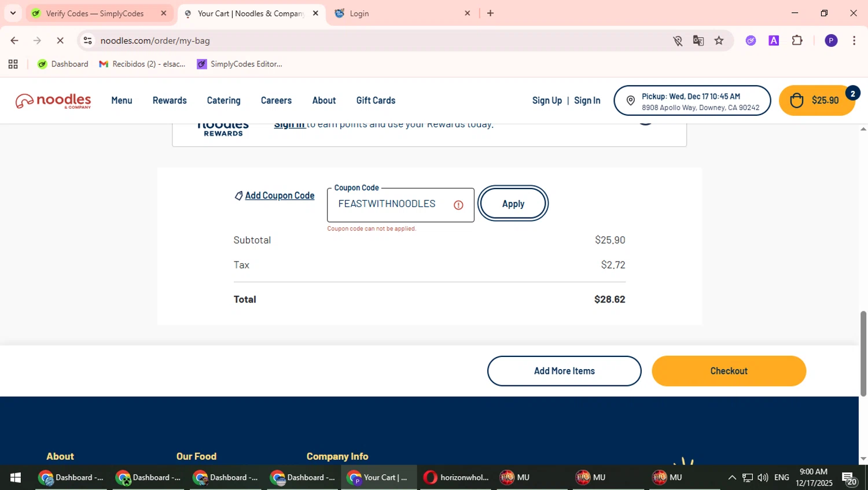This screenshot has width=868, height=490.
Task: Open the Rewards navigation item
Action: click(x=170, y=101)
